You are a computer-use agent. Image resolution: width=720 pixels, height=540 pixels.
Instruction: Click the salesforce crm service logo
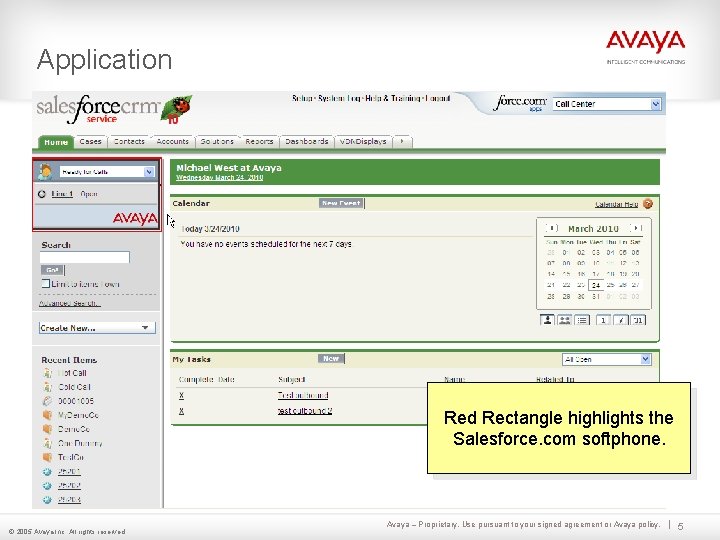point(98,109)
